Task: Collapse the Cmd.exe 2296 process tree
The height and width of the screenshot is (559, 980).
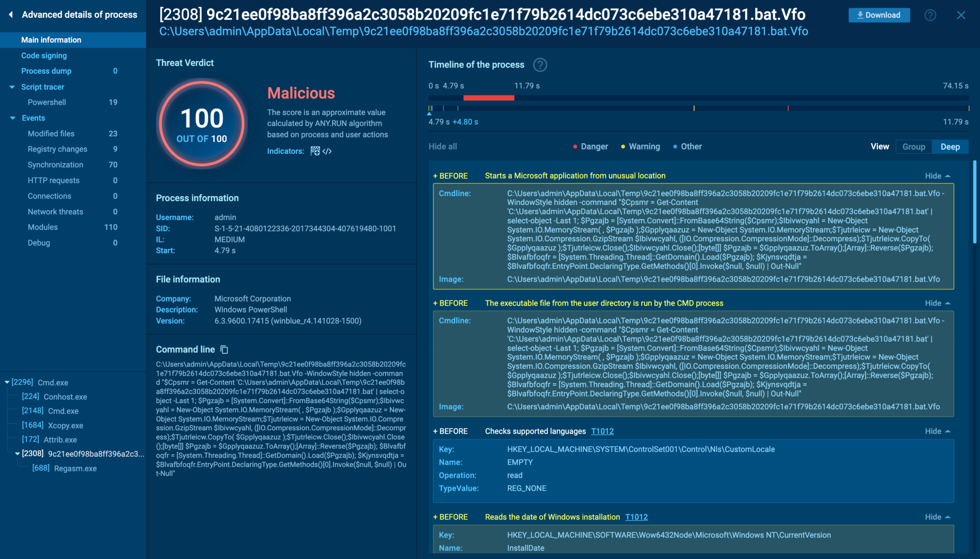Action: point(7,382)
